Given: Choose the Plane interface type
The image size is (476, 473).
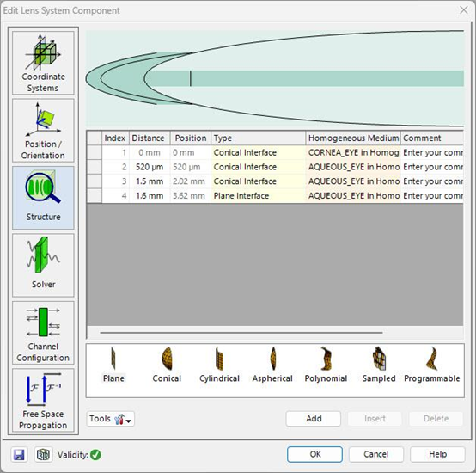Looking at the screenshot, I should point(113,365).
